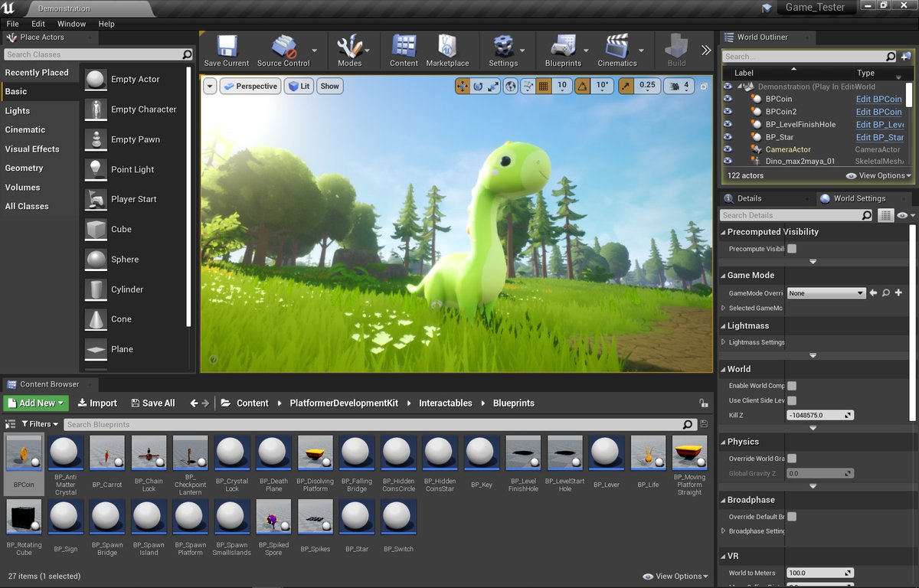Toggle Override World Gravity checkbox

coord(792,459)
